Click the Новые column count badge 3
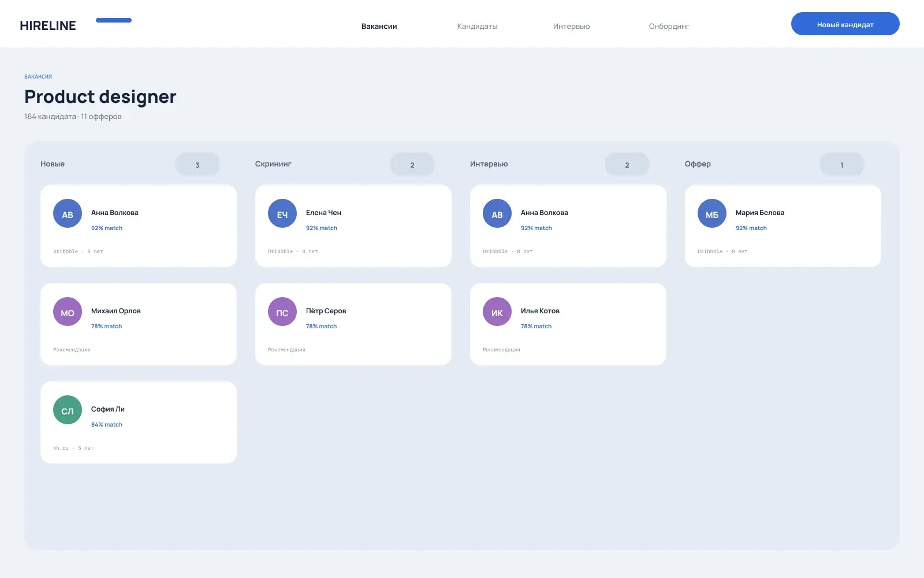The image size is (924, 578). [198, 164]
